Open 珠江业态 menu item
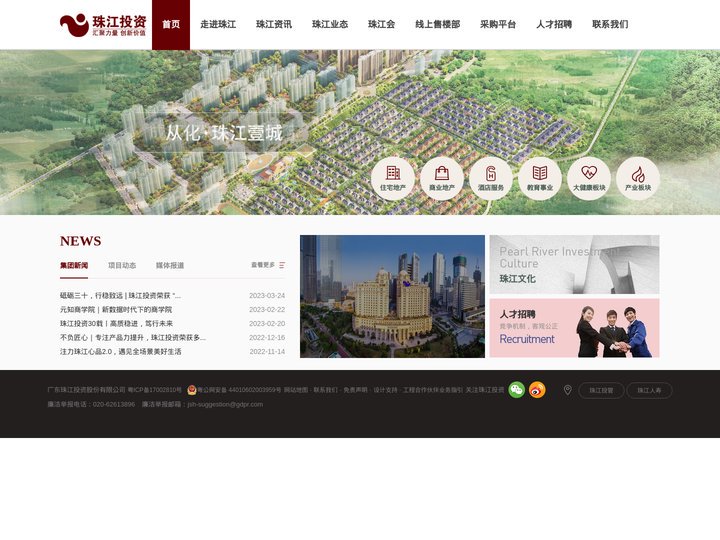 [330, 24]
